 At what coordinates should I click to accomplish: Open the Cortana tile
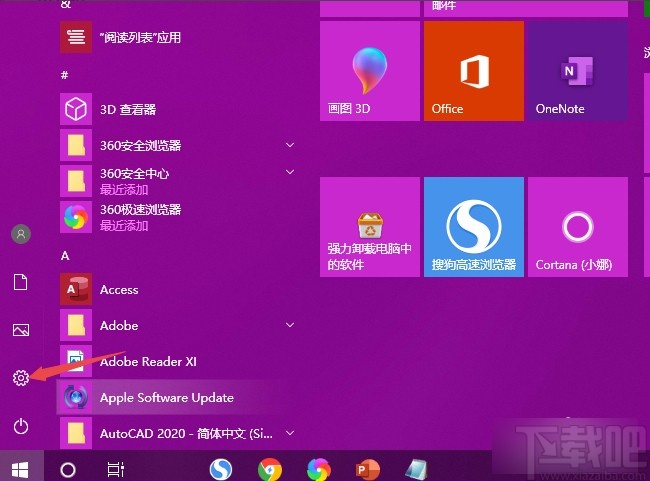click(x=577, y=227)
